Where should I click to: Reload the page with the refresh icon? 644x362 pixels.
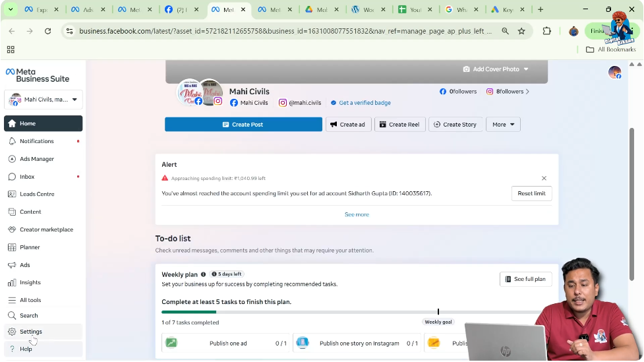[x=48, y=31]
